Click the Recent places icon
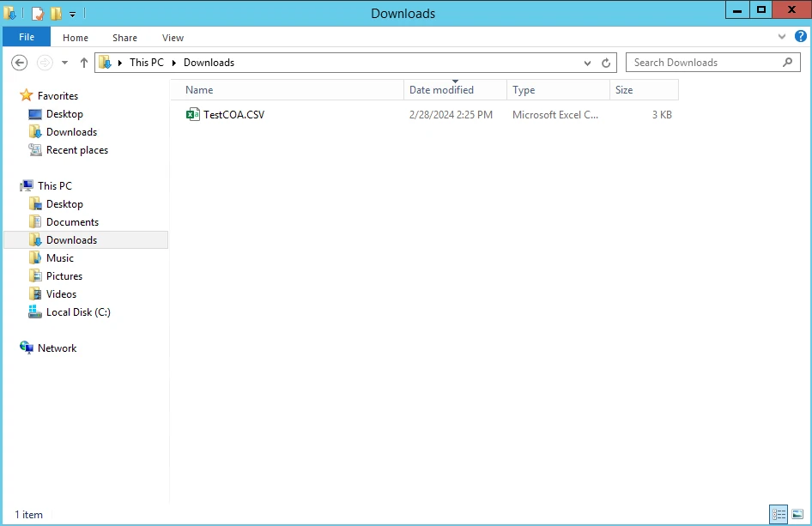The image size is (812, 526). point(34,149)
